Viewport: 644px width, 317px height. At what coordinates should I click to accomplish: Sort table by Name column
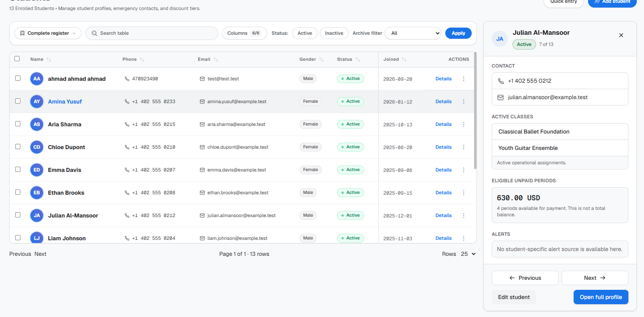coord(40,60)
